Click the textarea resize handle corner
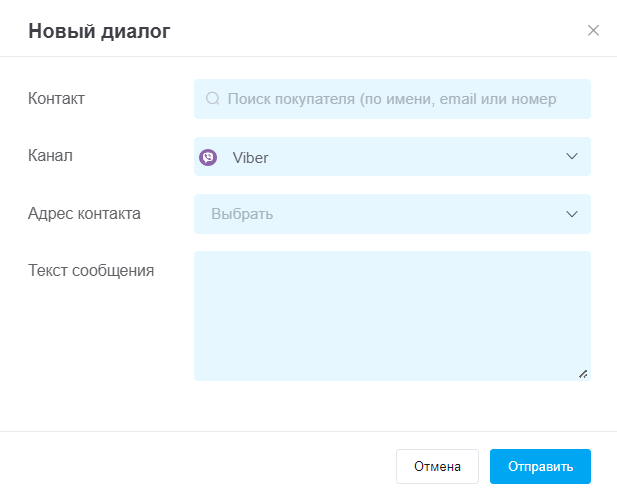This screenshot has width=617, height=495. pos(583,374)
